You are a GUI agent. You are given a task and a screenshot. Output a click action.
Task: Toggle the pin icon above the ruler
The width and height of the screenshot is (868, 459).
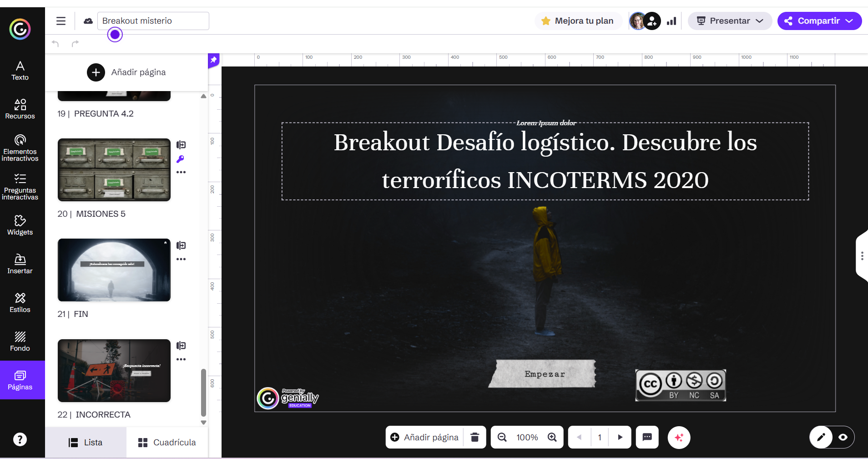click(214, 60)
